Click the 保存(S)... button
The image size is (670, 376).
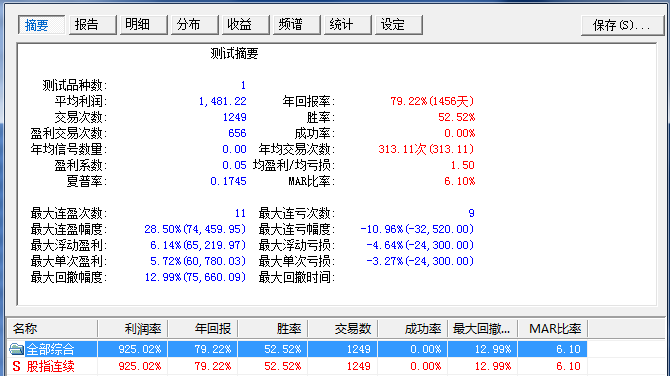[x=623, y=25]
